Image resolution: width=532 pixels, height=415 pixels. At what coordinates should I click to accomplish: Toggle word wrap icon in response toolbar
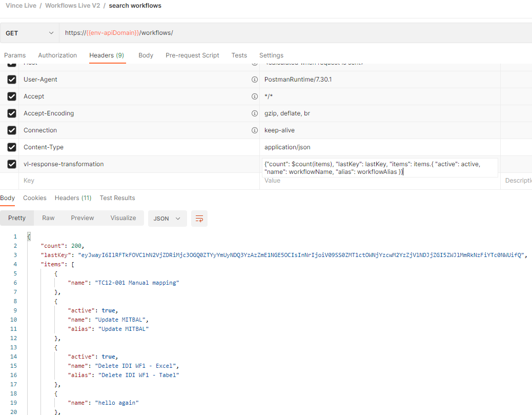(199, 219)
